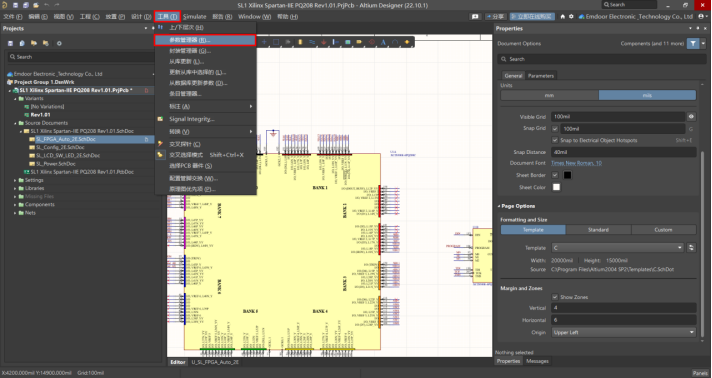Select the rectangle selection tool icon
712x378 pixels.
pos(276,42)
